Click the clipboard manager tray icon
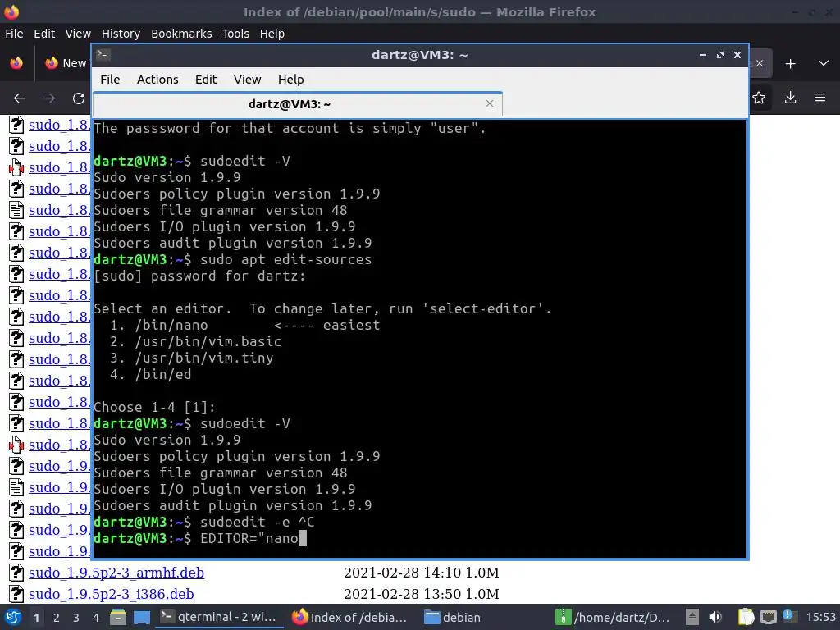Screen dimensions: 840x630 [746, 617]
